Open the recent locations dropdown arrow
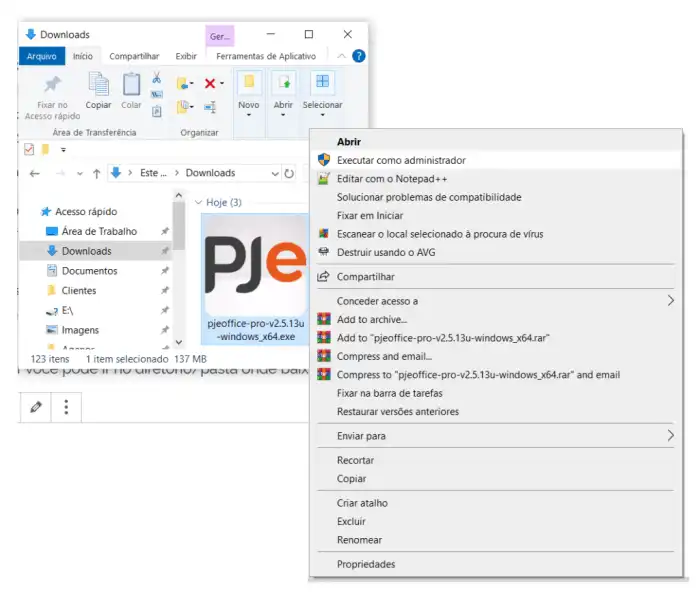 pos(79,174)
